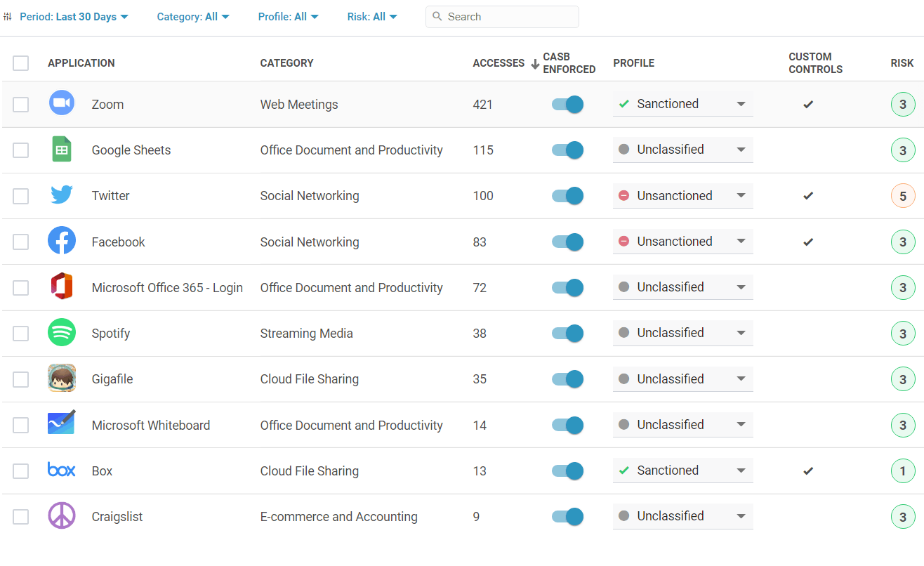
Task: Open the Microsoft Whiteboard application entry
Action: (151, 426)
